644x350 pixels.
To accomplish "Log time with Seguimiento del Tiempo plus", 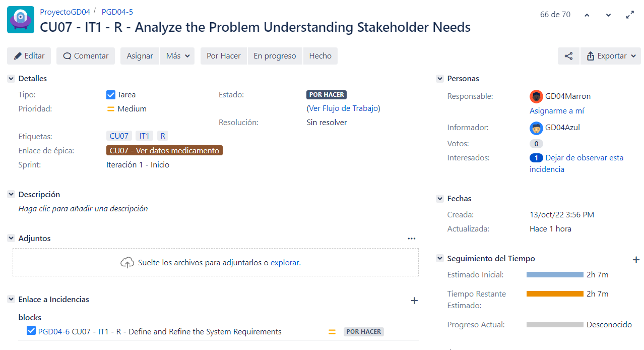I will [636, 260].
